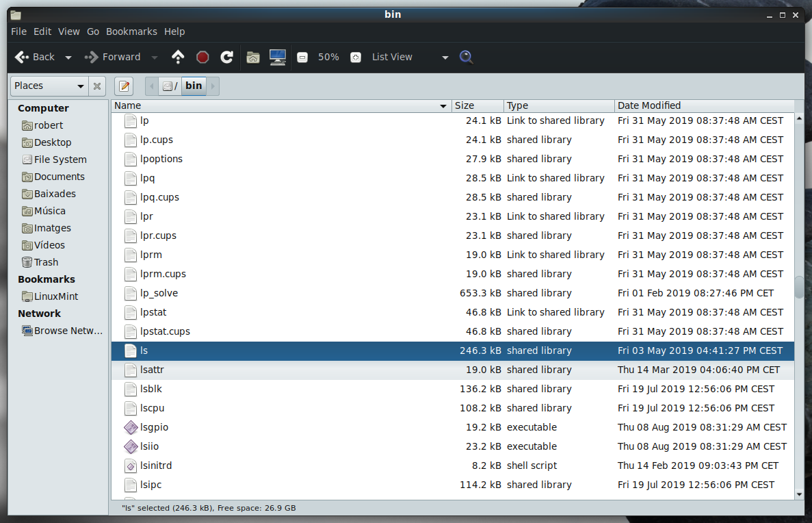Zoom in using the plus icon

355,57
